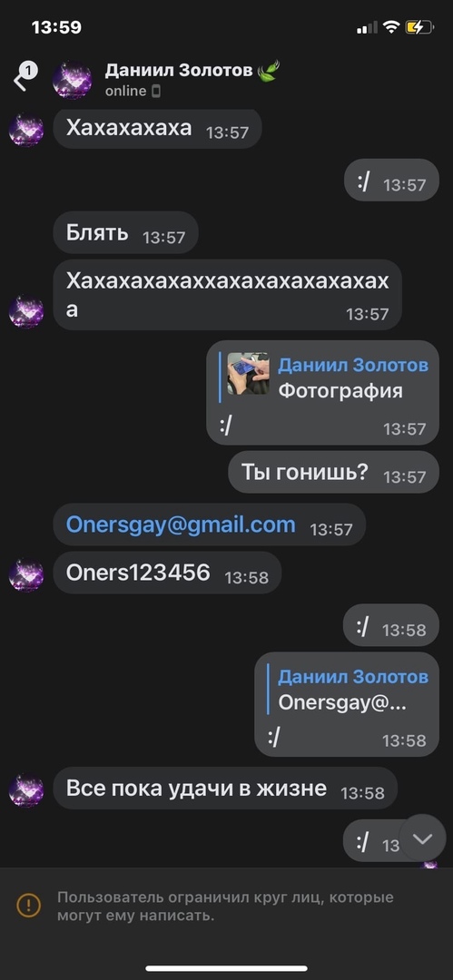Select the Блять message bubble
This screenshot has width=453, height=980.
pyautogui.click(x=126, y=232)
